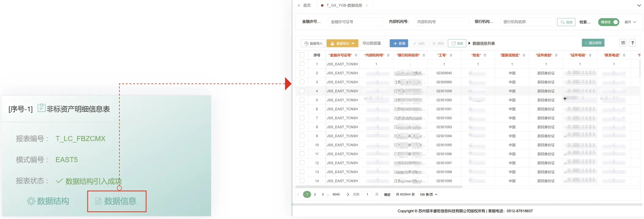644x219 pixels.
Task: Click the blue 新增 add button
Action: pos(399,44)
